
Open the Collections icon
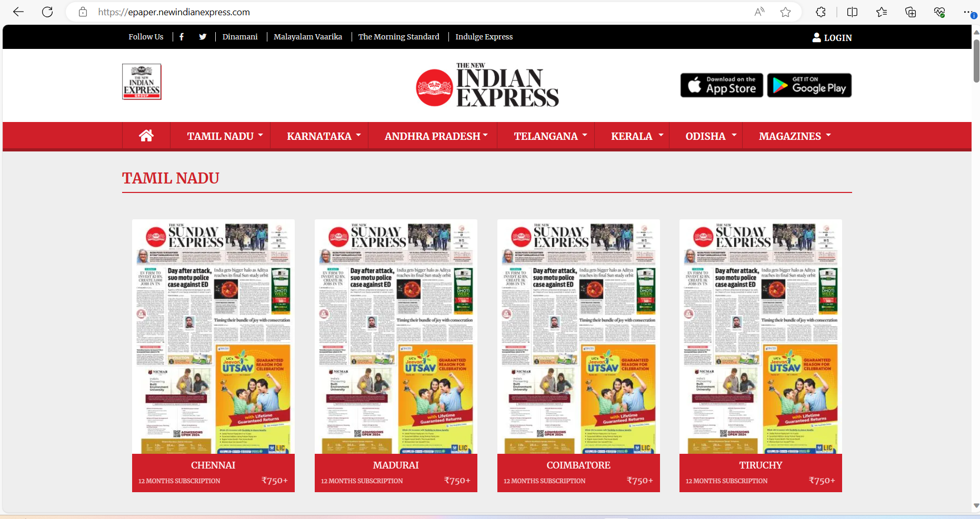pos(911,12)
